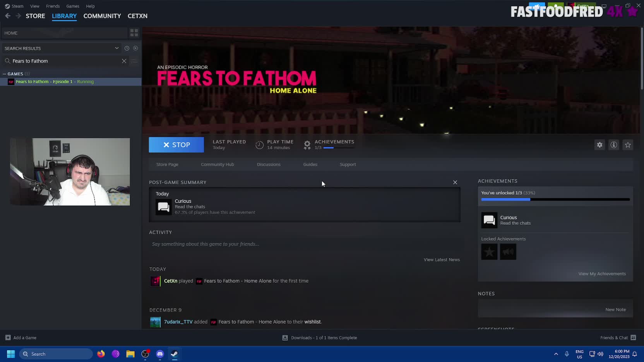Click View My Achievements
The width and height of the screenshot is (644, 362).
[602, 274]
